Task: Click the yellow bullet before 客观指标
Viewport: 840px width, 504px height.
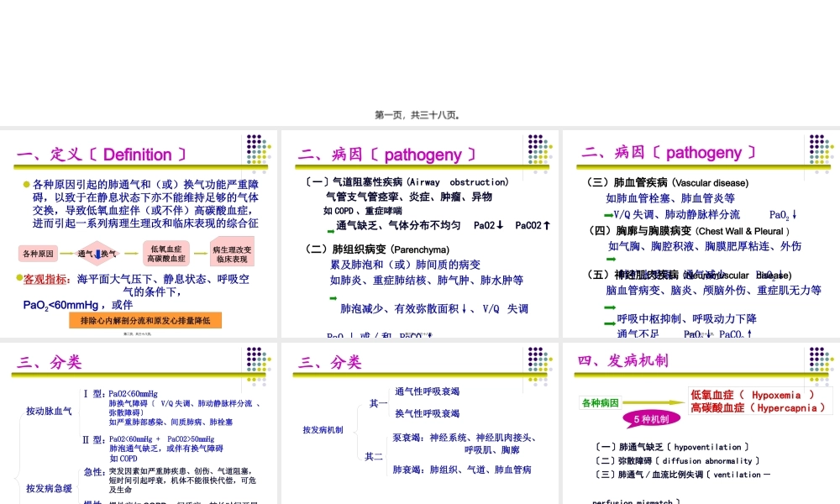Action: pyautogui.click(x=18, y=277)
